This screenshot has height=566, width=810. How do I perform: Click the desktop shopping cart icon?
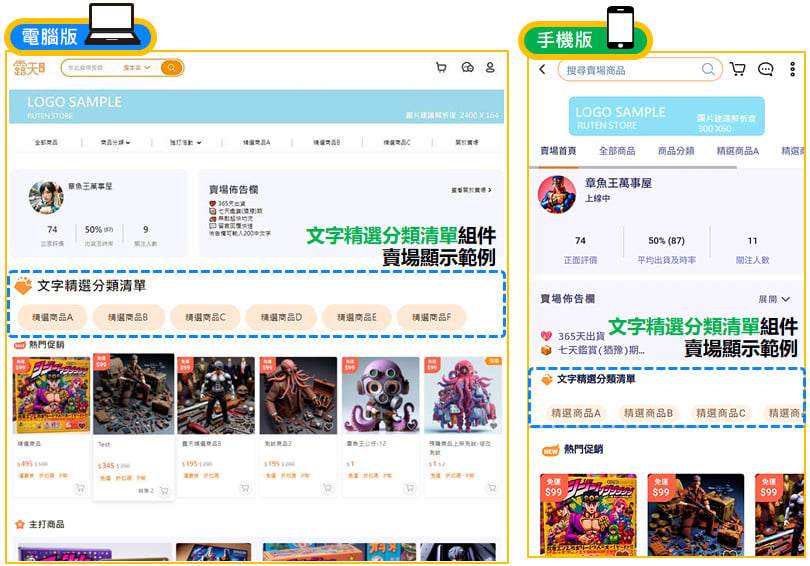pyautogui.click(x=441, y=68)
